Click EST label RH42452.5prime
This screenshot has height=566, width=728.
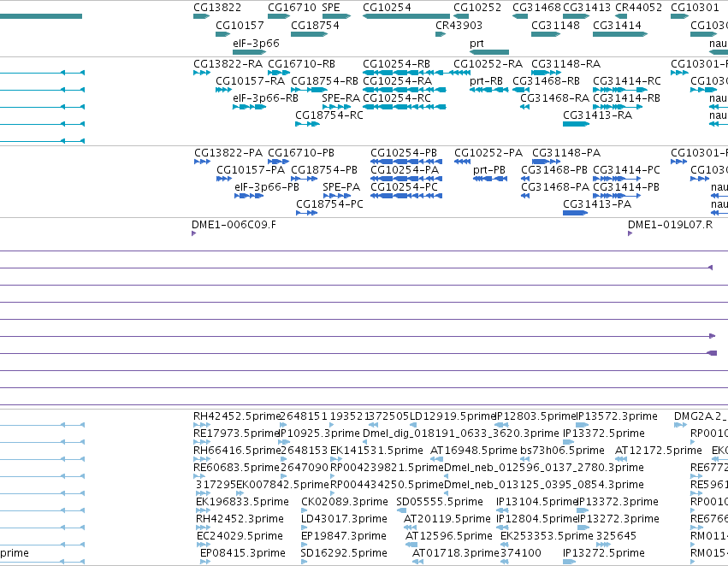[x=237, y=416]
